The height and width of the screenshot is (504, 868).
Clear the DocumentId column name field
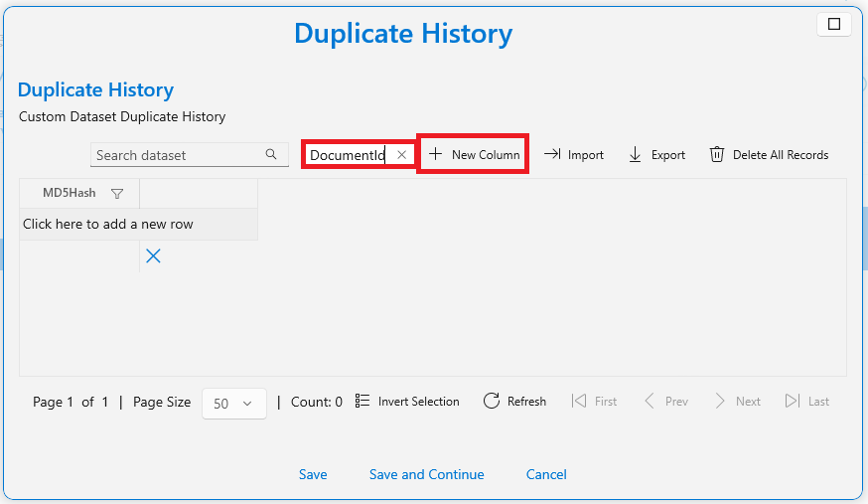[402, 155]
